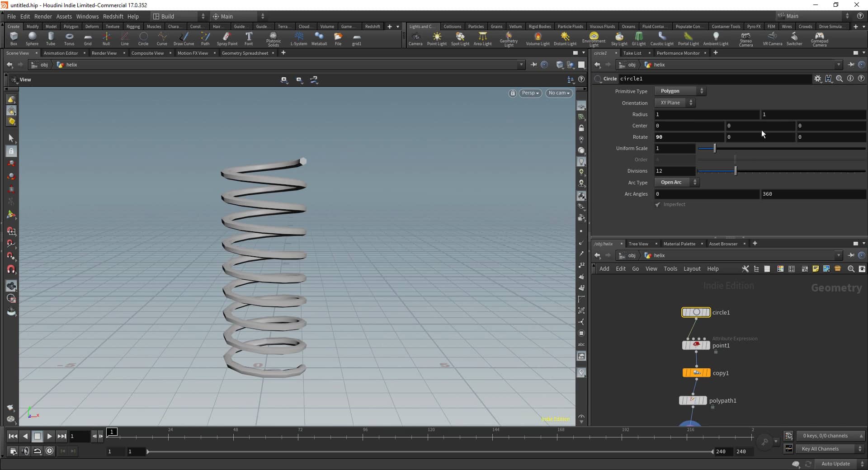Add a Point Light from the Lights shelf
Screen dimensions: 868x470
437,39
